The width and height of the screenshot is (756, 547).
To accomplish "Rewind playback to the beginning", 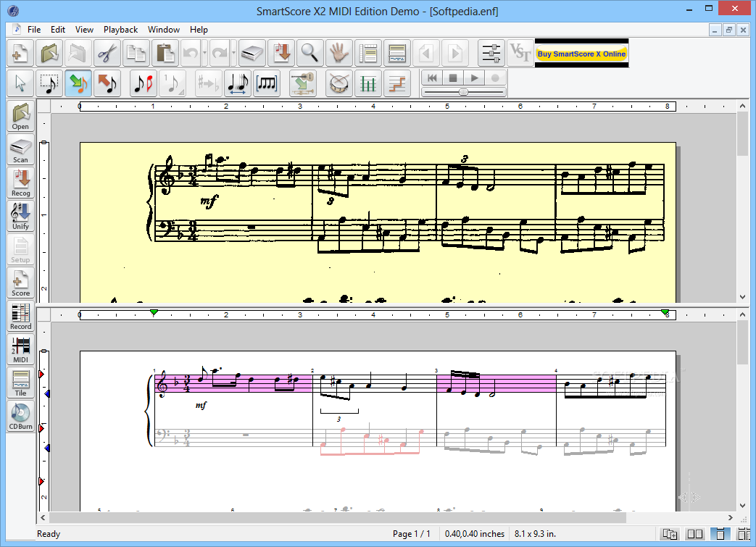I will pos(432,78).
